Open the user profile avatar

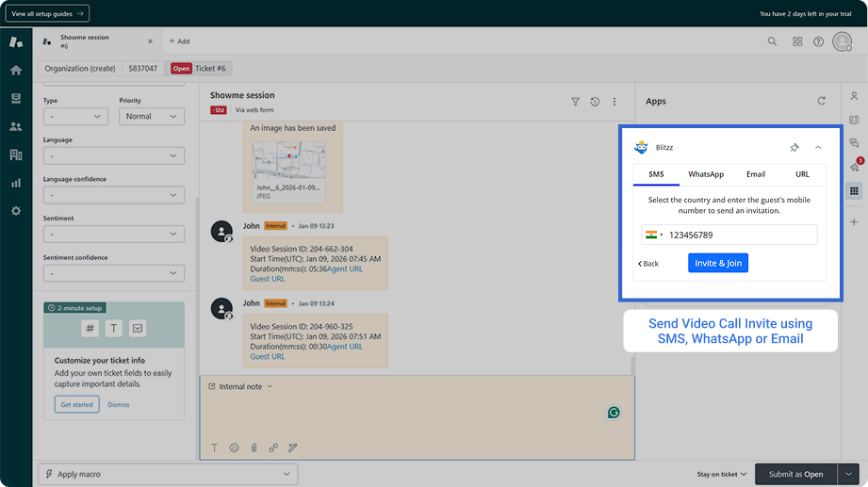(843, 41)
